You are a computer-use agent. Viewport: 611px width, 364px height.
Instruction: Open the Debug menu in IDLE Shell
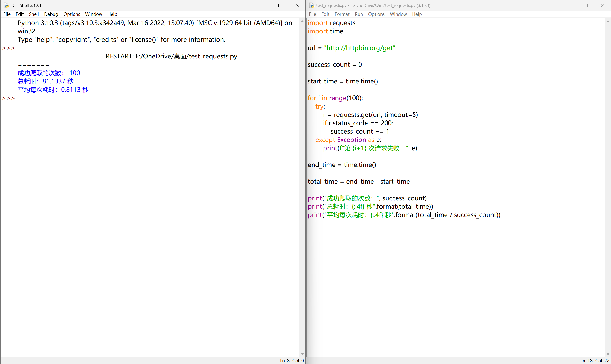[x=51, y=14]
